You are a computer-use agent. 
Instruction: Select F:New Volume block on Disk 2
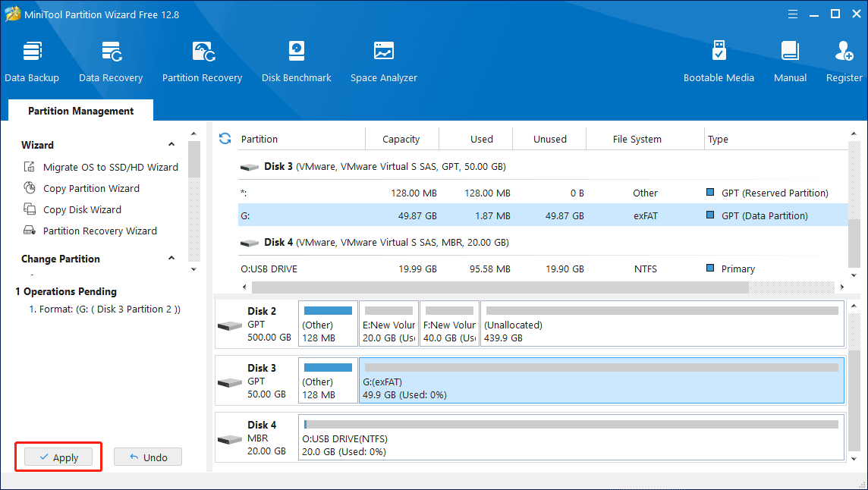point(449,324)
